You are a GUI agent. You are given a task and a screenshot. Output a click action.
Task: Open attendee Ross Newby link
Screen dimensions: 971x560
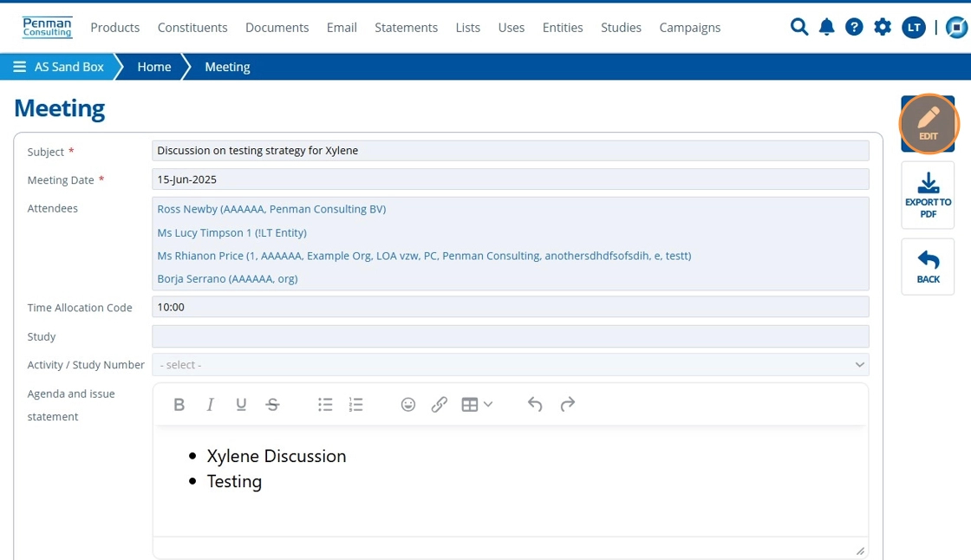coord(271,210)
